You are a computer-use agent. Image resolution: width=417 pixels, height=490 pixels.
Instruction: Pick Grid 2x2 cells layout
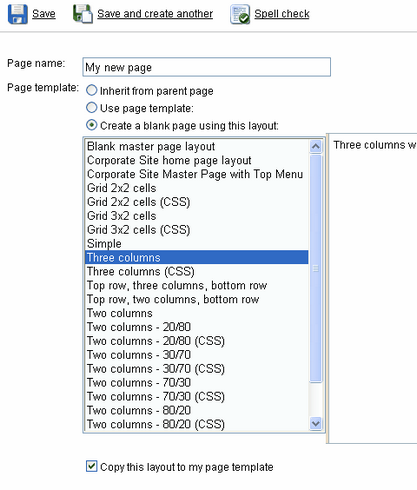click(197, 188)
